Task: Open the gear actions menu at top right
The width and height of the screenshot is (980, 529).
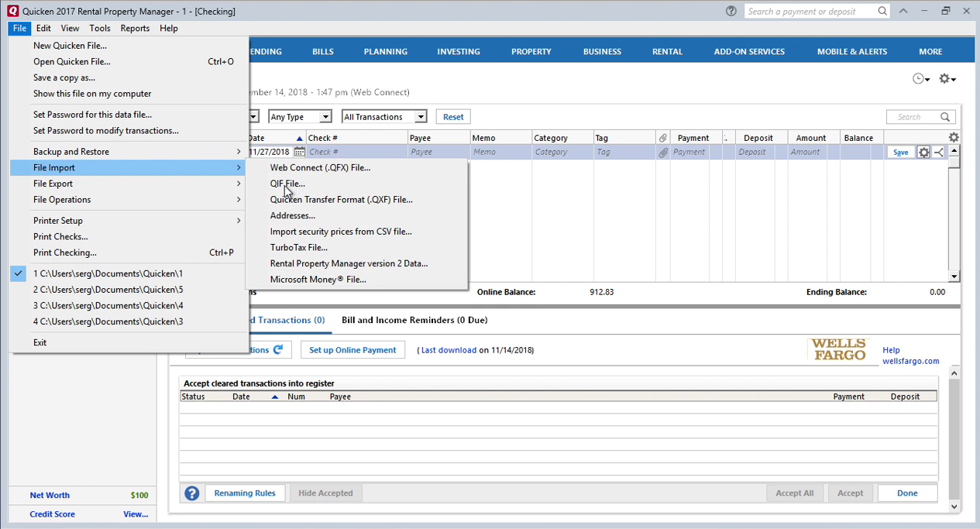Action: pos(947,78)
